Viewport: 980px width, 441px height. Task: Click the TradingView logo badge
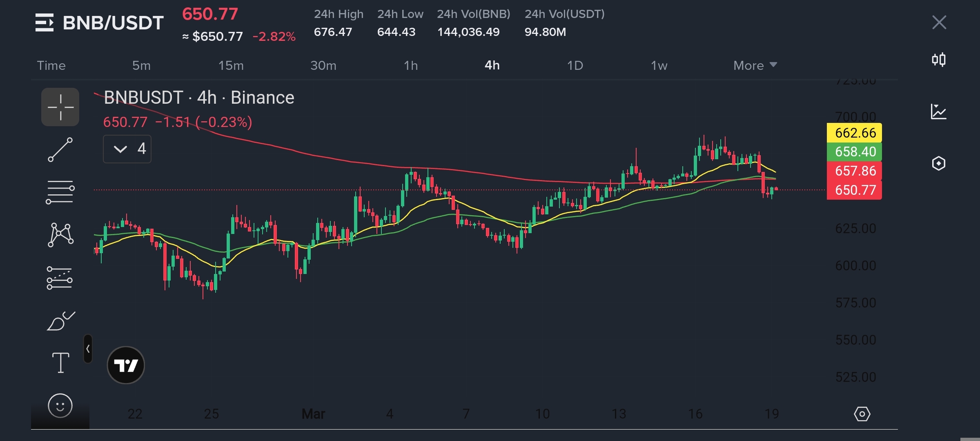click(x=126, y=365)
